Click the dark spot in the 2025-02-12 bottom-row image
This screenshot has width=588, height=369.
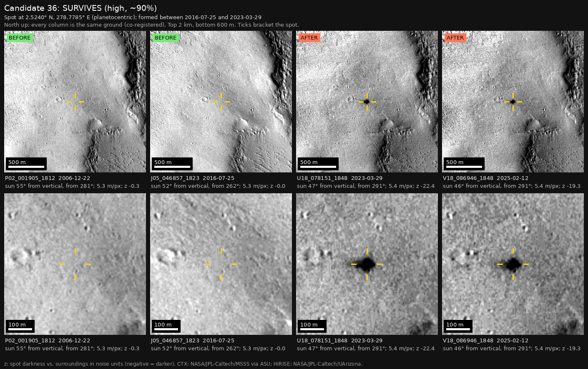(x=513, y=264)
